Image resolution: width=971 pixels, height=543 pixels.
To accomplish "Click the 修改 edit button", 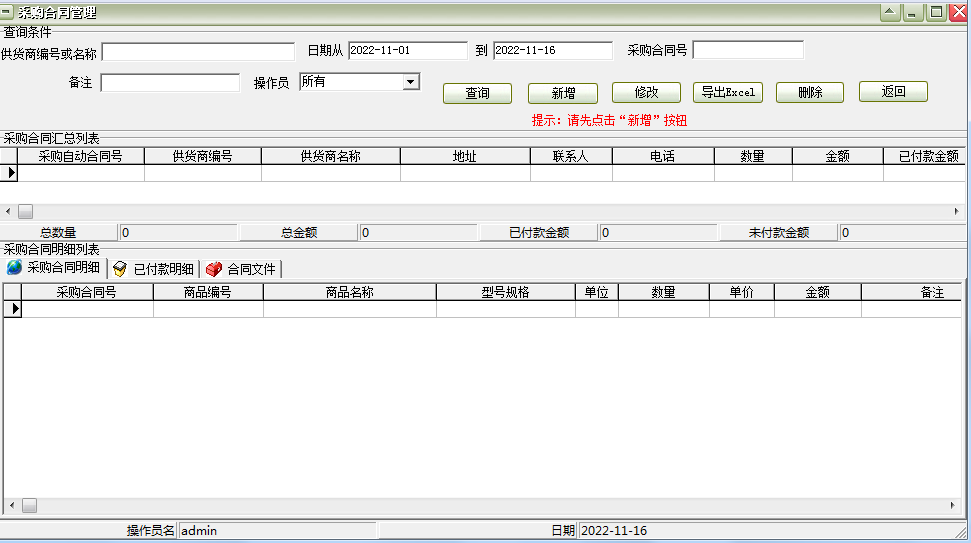I will tap(646, 92).
